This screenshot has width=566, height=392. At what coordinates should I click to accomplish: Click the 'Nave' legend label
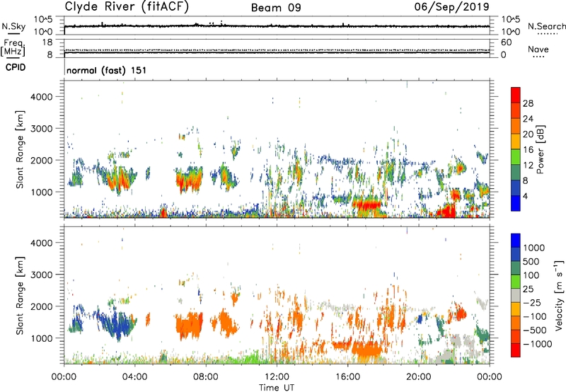(x=538, y=49)
